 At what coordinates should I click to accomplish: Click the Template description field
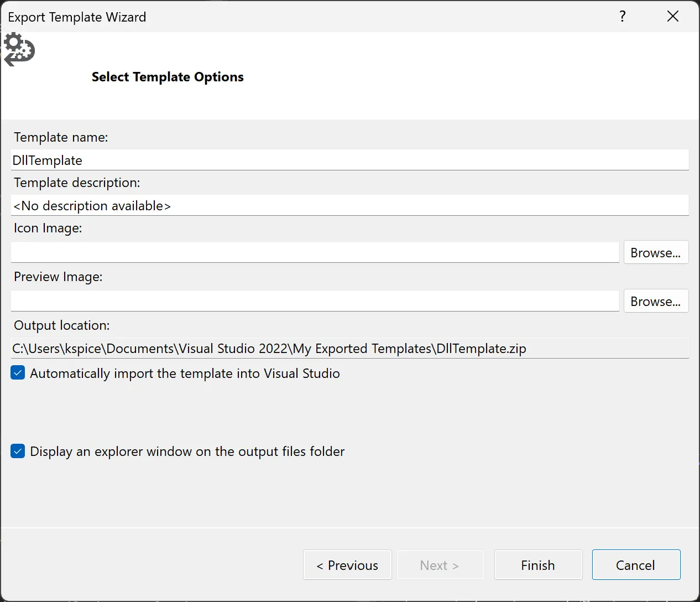350,205
